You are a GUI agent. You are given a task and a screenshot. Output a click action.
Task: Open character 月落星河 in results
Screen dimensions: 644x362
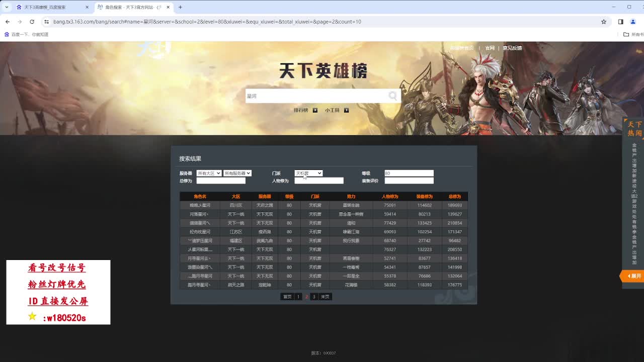(x=199, y=214)
